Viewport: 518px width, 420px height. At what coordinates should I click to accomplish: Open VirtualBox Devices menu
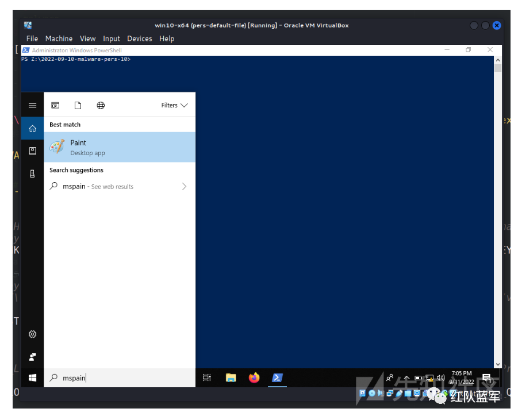[139, 38]
